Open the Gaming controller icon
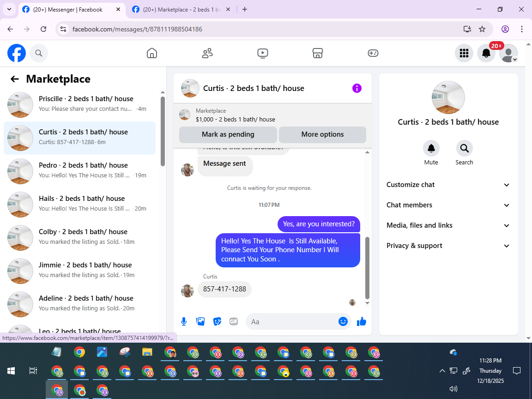The width and height of the screenshot is (532, 399). tap(373, 53)
